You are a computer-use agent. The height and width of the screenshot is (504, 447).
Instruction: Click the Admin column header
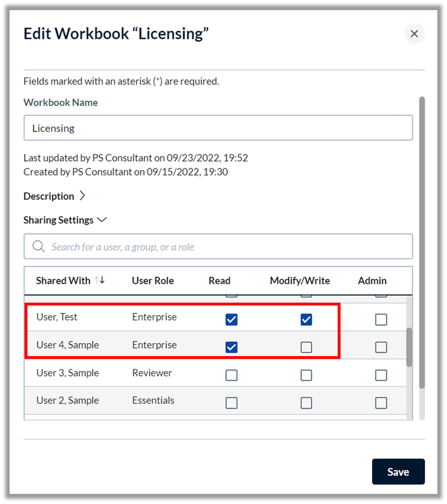[x=372, y=281]
